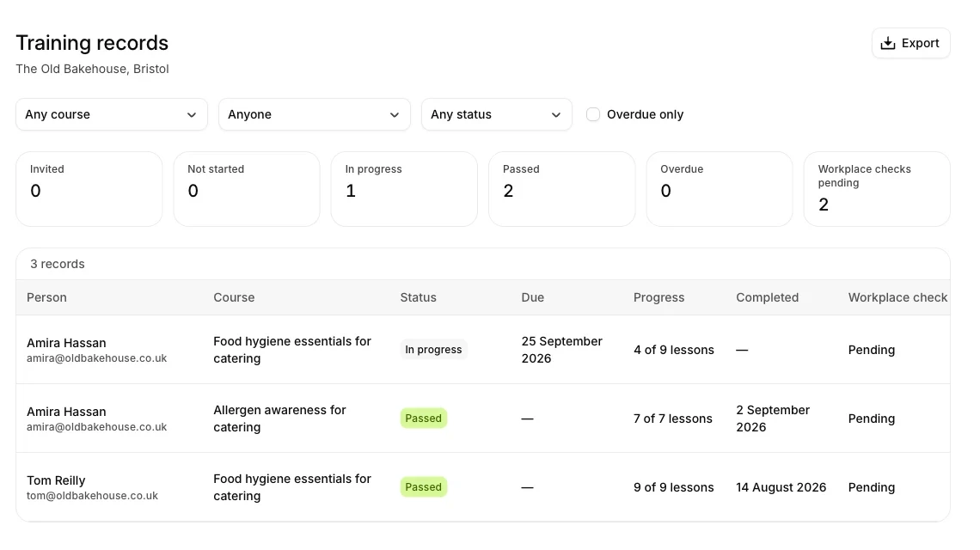Export the training records
Image resolution: width=980 pixels, height=550 pixels.
click(x=910, y=43)
